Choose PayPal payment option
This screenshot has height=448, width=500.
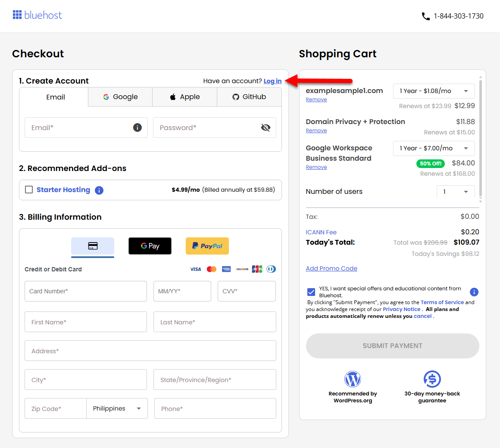(207, 246)
